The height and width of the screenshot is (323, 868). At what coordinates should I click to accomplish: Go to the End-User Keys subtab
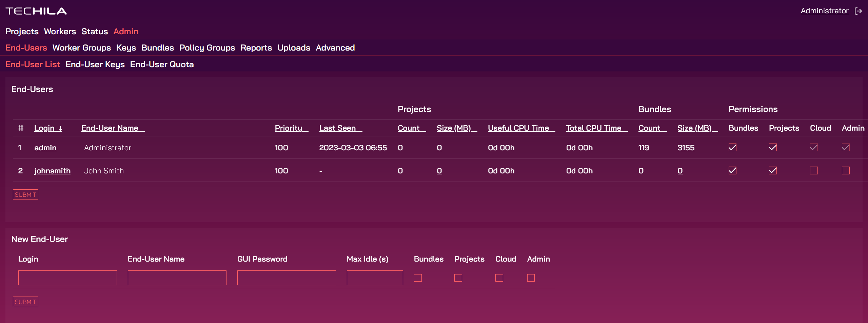click(x=95, y=64)
